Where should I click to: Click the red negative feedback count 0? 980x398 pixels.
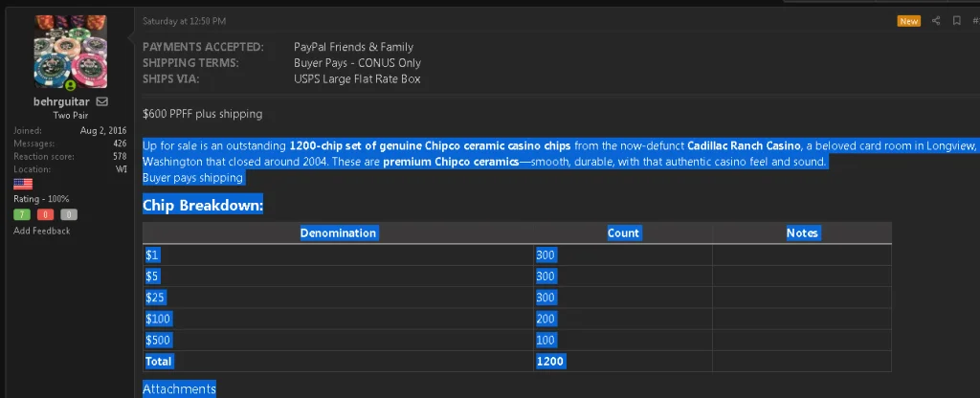pyautogui.click(x=46, y=215)
